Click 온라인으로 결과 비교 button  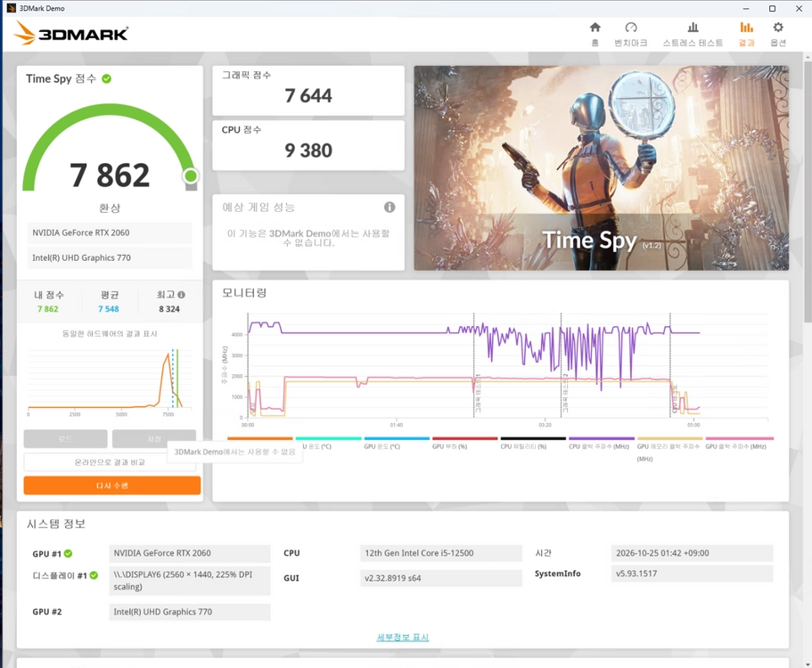pyautogui.click(x=110, y=462)
